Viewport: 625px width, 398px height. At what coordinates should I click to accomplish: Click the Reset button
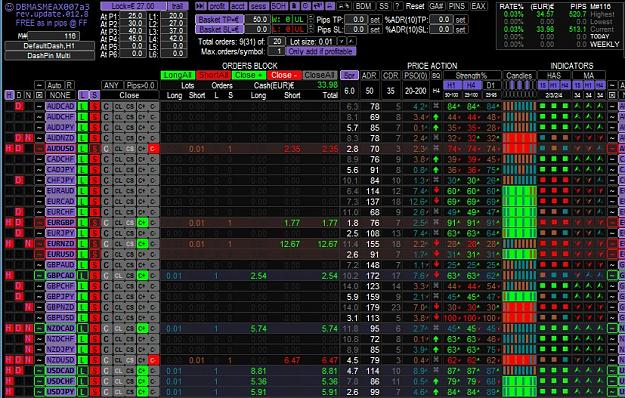(415, 6)
